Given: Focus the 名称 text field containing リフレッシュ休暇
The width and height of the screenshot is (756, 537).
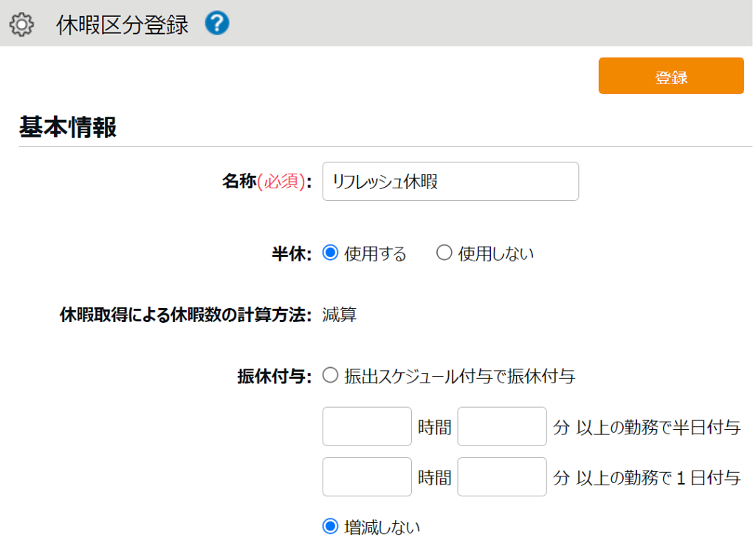Looking at the screenshot, I should [450, 182].
